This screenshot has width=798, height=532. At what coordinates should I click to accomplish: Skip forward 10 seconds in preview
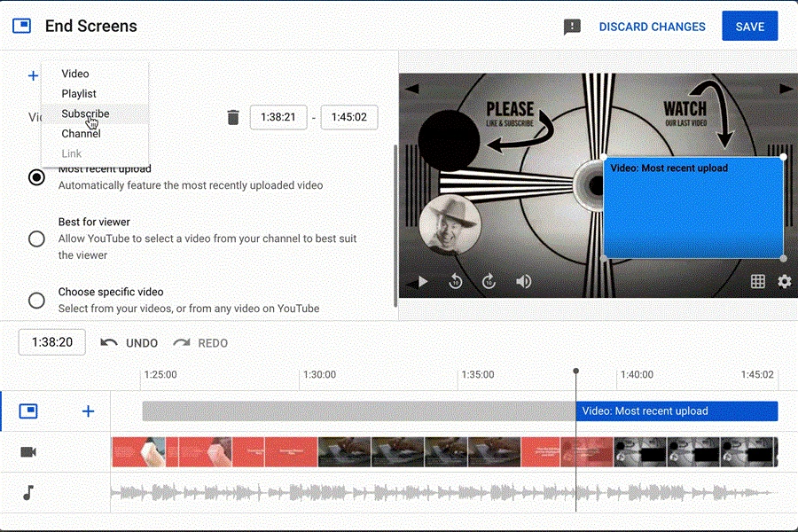(489, 281)
